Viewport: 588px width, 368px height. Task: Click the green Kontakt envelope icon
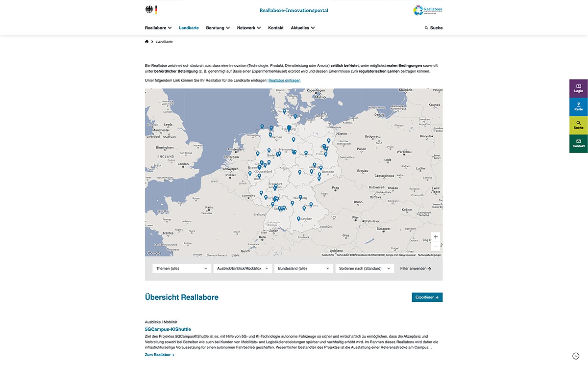[578, 143]
